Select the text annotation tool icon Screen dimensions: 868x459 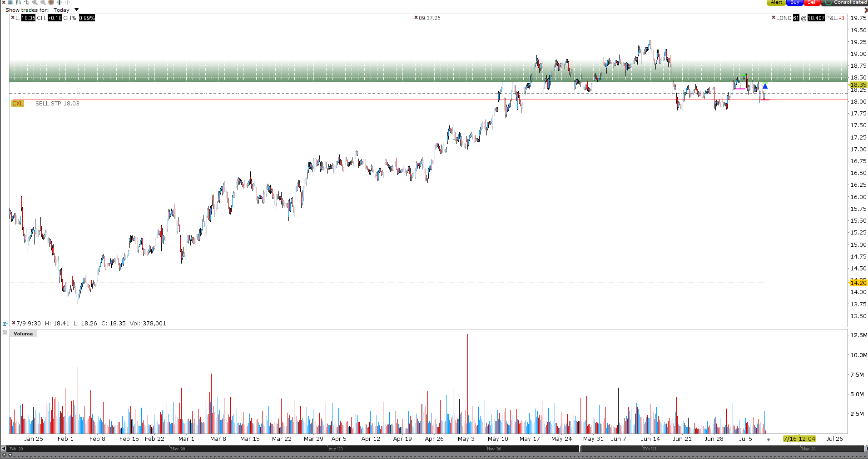point(10,2)
